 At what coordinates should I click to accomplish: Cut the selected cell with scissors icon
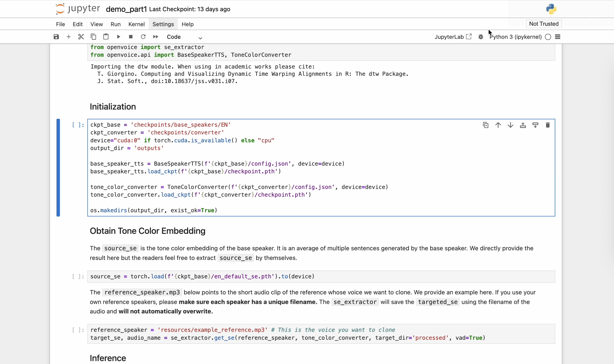click(81, 37)
